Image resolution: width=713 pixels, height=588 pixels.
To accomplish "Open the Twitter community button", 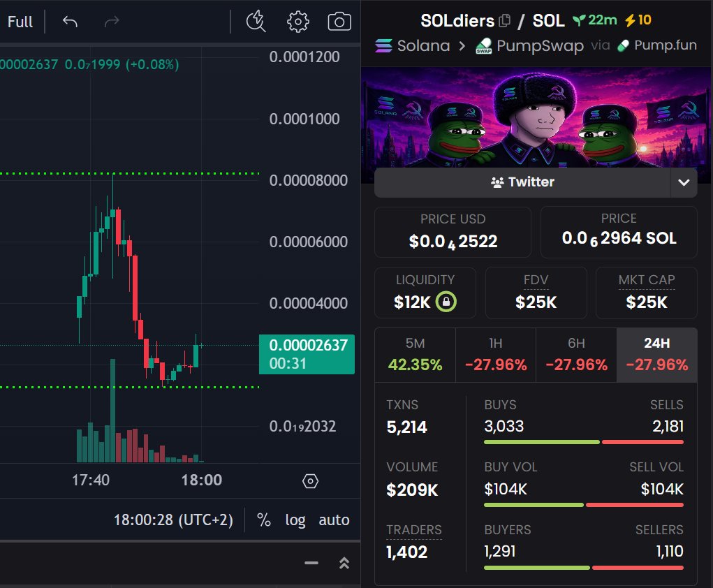I will 522,182.
